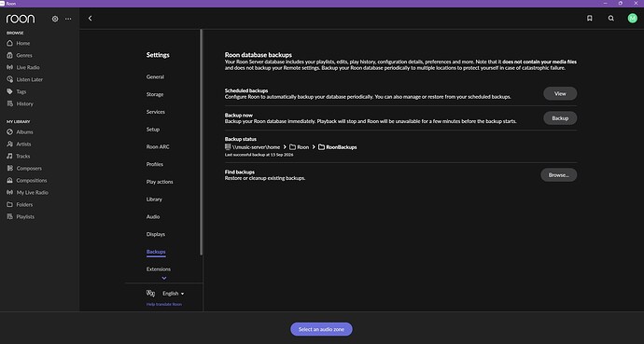The image size is (644, 344).
Task: Open Roon ARC settings tab
Action: 158,146
